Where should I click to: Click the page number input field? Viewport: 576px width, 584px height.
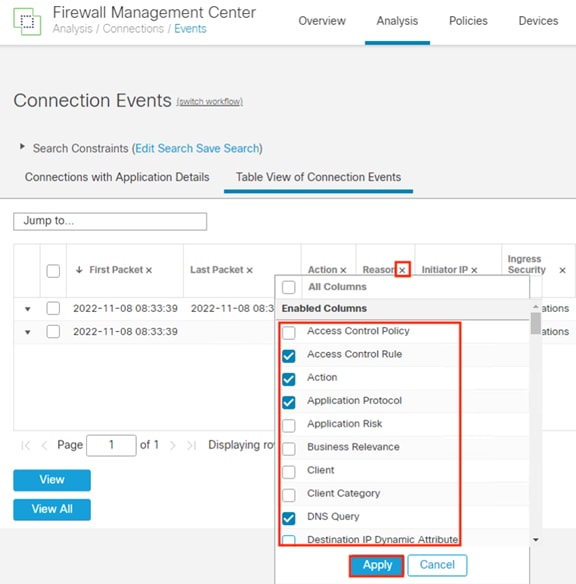pos(111,445)
